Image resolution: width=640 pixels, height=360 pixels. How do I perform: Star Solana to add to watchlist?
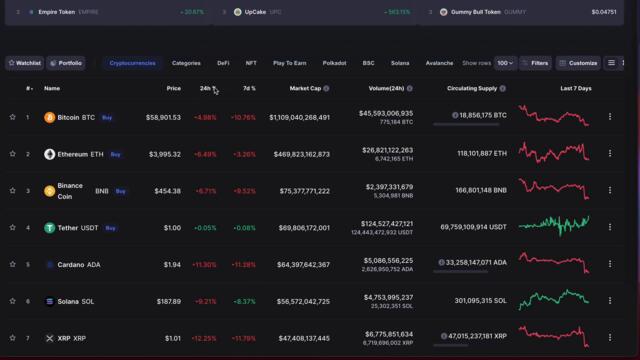pos(13,301)
